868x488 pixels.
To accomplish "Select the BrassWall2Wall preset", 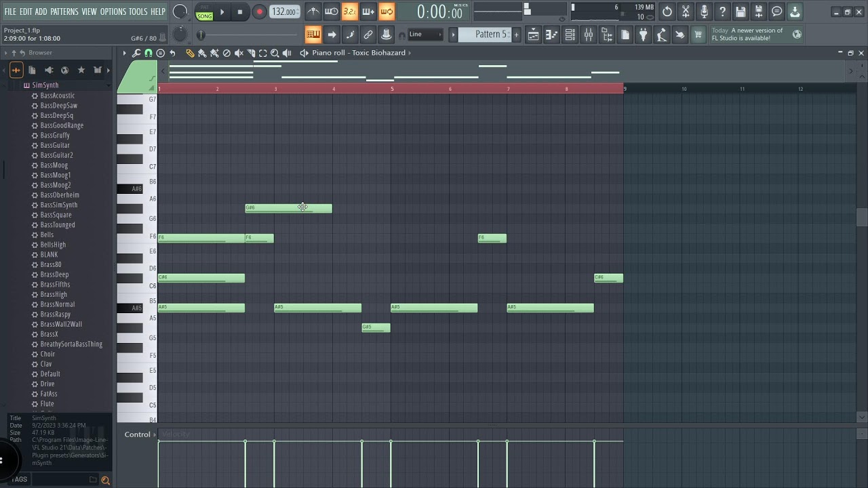I will 60,325.
